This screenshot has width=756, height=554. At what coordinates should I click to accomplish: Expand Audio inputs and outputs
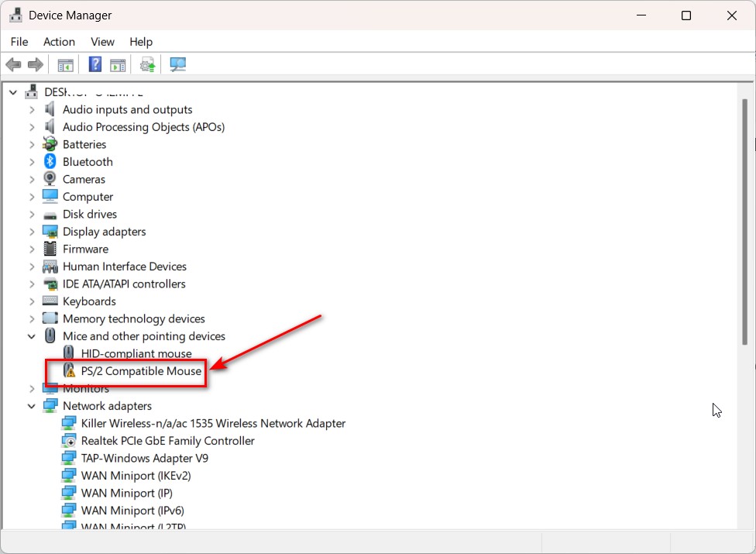click(x=32, y=109)
